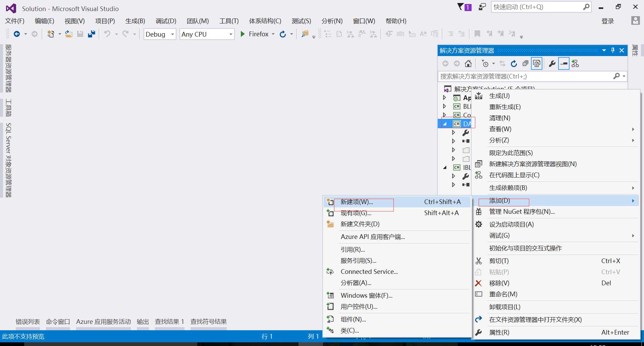Open the Firefox browser target dropdown arrow

pyautogui.click(x=273, y=34)
